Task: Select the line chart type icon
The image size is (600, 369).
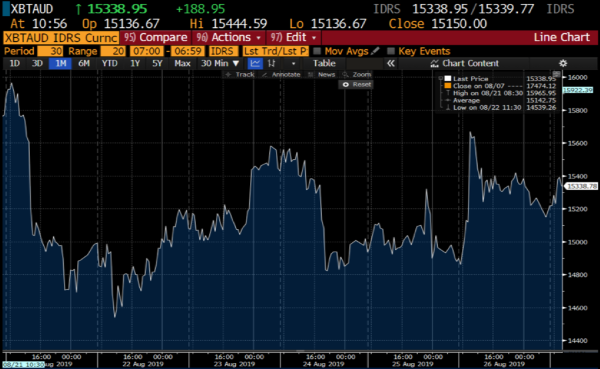Action: click(255, 63)
